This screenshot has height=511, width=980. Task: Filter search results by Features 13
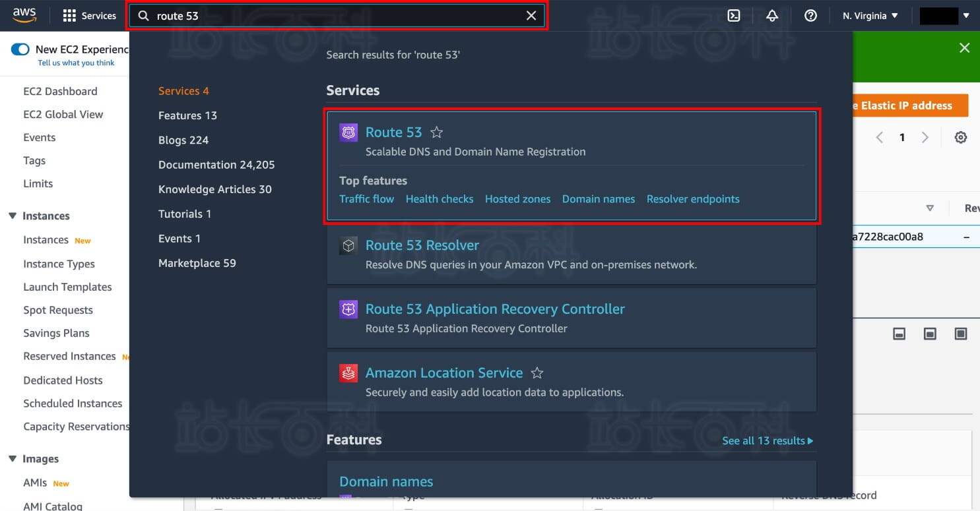click(187, 115)
